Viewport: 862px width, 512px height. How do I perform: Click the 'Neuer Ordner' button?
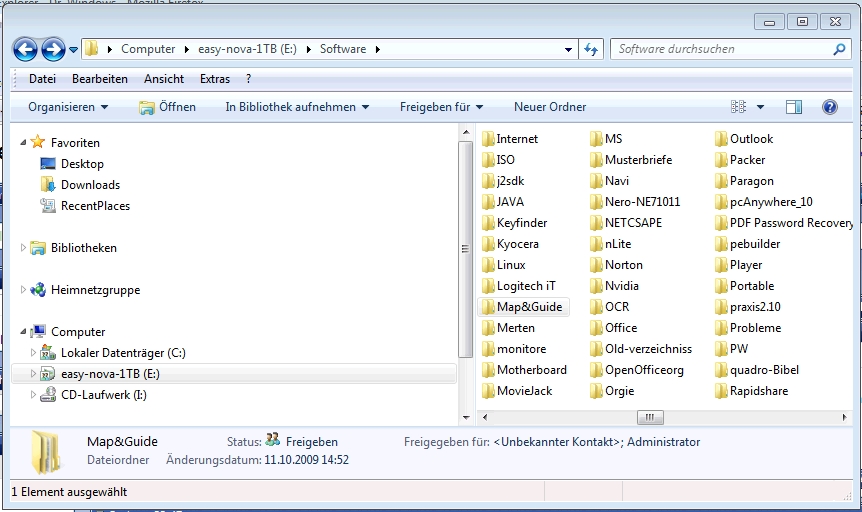(x=550, y=107)
